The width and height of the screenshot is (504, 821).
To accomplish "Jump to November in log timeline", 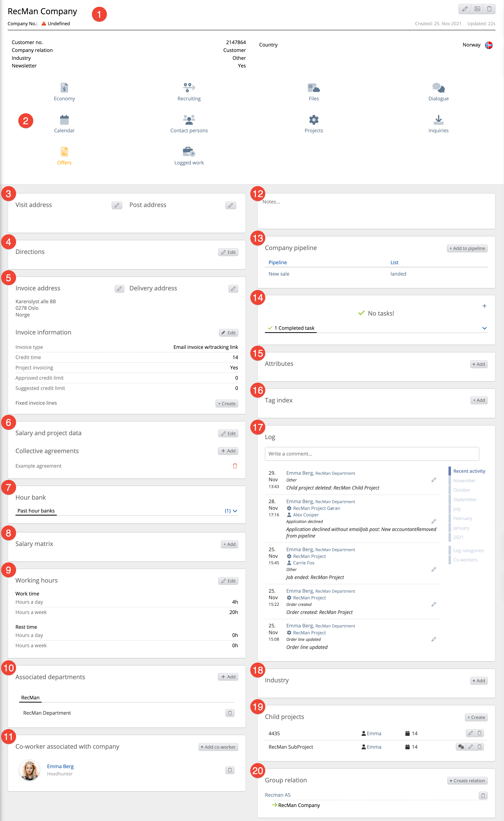I will (464, 480).
